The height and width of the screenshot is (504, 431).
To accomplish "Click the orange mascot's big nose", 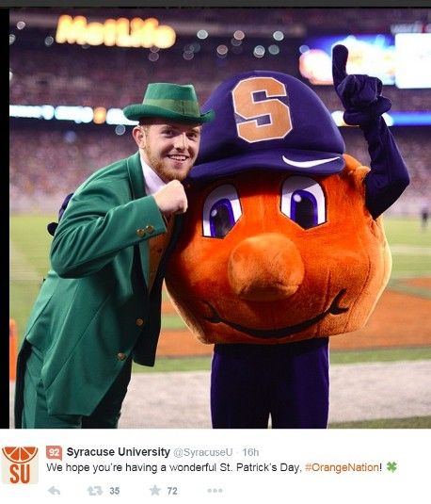I will coord(266,267).
